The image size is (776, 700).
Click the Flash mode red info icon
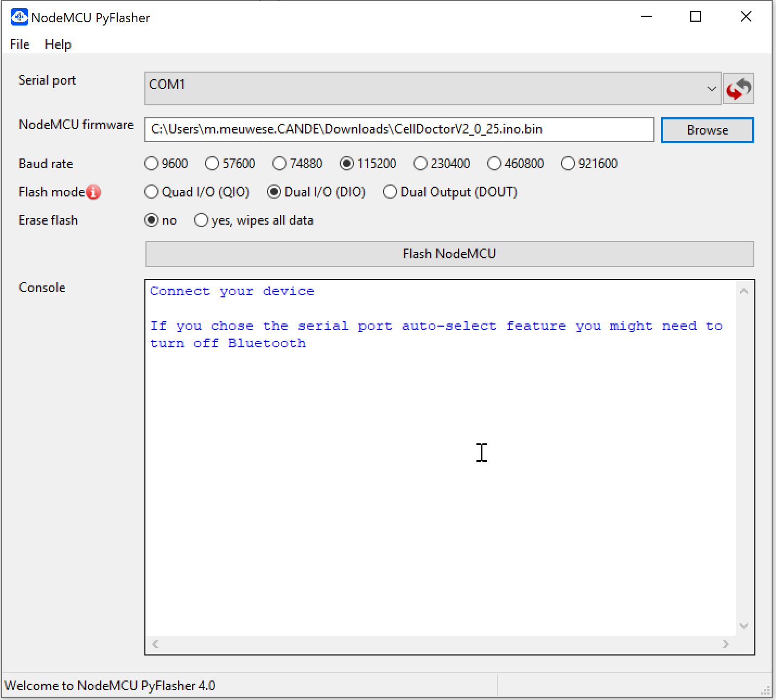[93, 192]
